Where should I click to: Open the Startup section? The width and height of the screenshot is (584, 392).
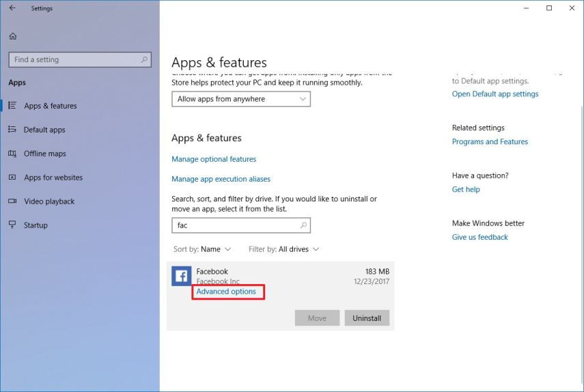36,225
